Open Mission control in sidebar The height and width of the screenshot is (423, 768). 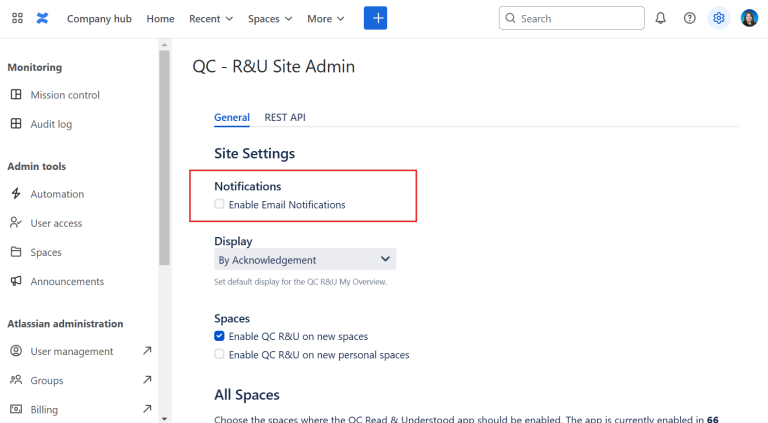click(x=65, y=95)
